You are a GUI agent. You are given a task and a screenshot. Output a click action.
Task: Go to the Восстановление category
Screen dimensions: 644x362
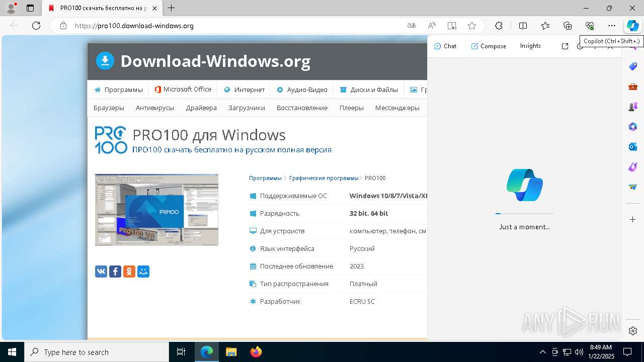(302, 108)
